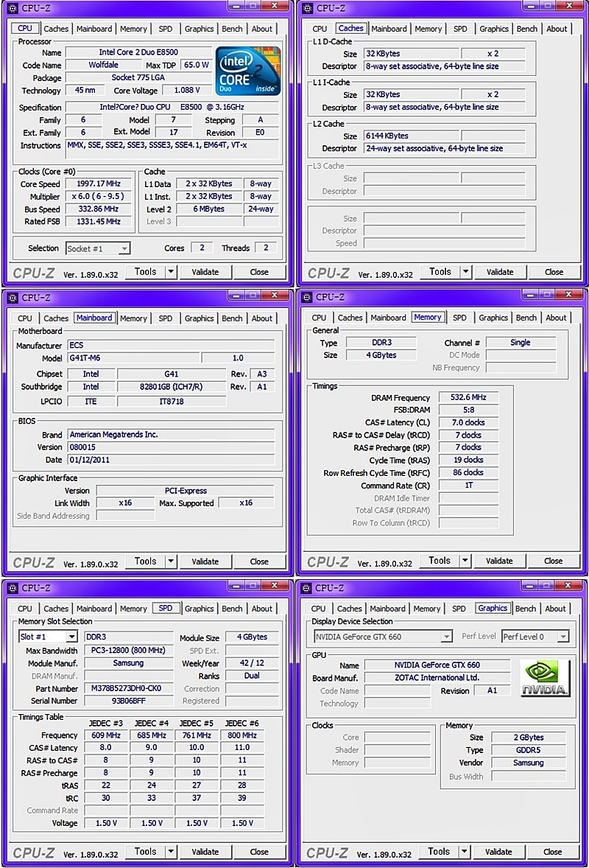
Task: Open the Graphics tab in the SPD tab window
Action: pyautogui.click(x=199, y=609)
